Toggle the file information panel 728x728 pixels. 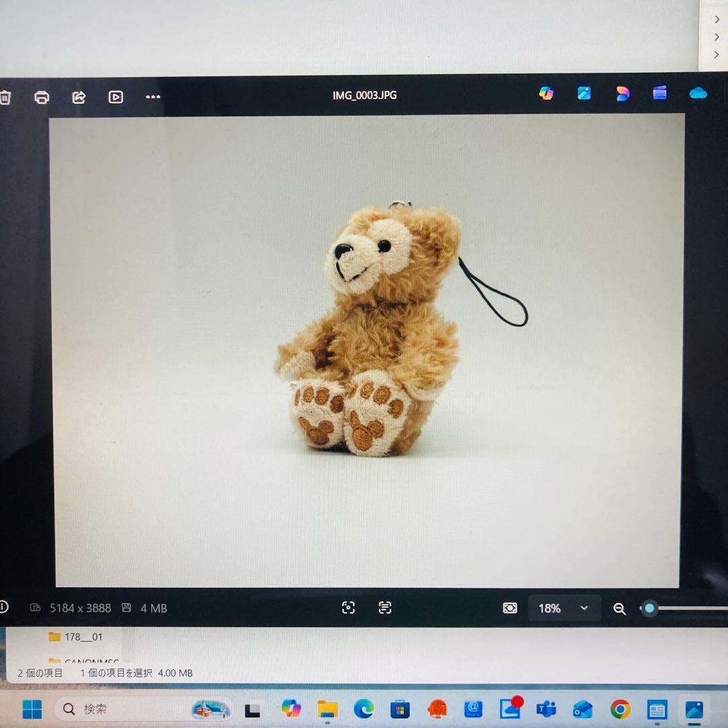4,607
